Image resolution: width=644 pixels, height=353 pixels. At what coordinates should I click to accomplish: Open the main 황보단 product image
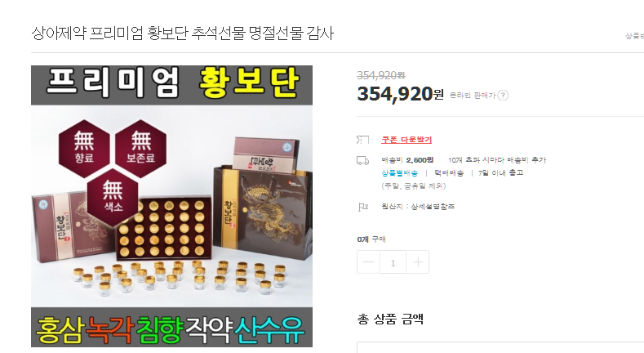pos(171,206)
